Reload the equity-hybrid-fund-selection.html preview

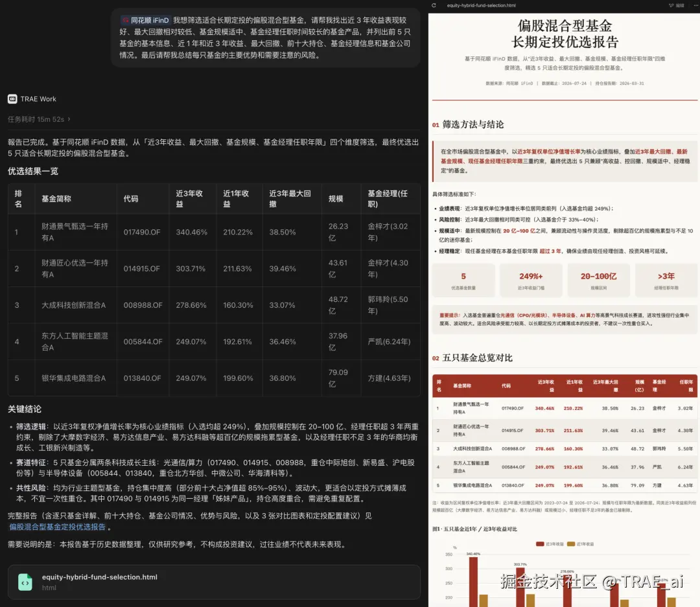point(434,5)
